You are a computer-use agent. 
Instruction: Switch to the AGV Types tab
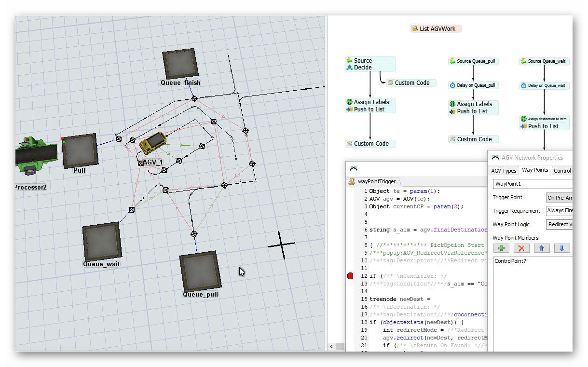pyautogui.click(x=503, y=170)
